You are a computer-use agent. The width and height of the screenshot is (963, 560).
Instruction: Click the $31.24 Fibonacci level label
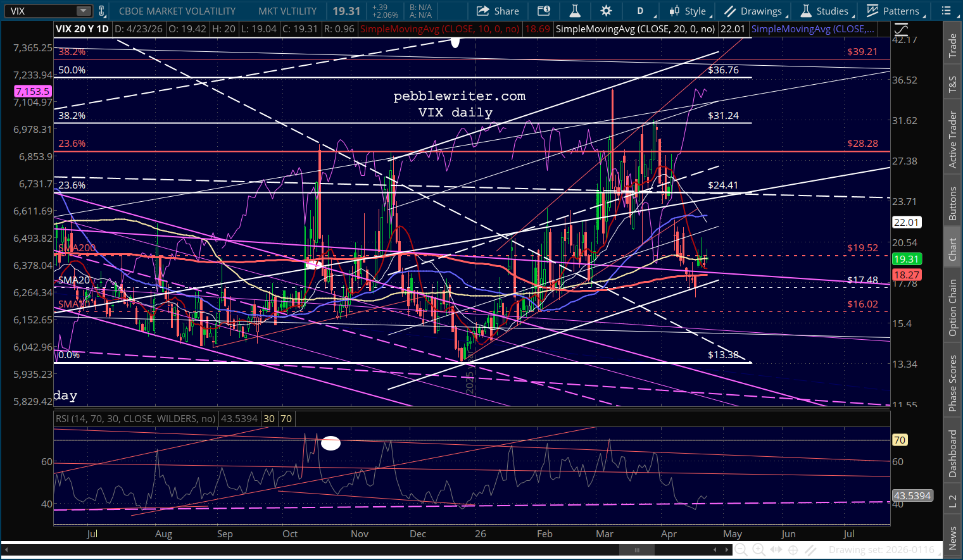click(x=723, y=116)
